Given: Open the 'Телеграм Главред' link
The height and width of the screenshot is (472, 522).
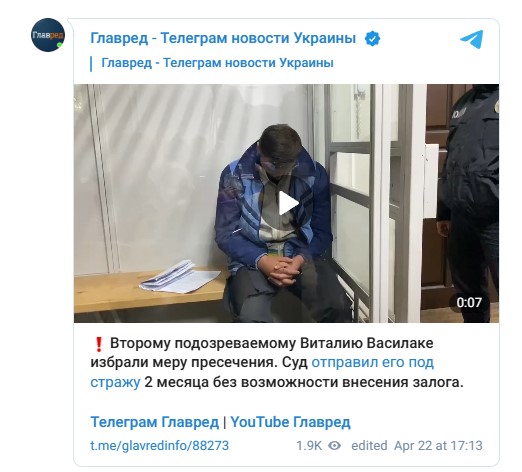Looking at the screenshot, I should (155, 422).
